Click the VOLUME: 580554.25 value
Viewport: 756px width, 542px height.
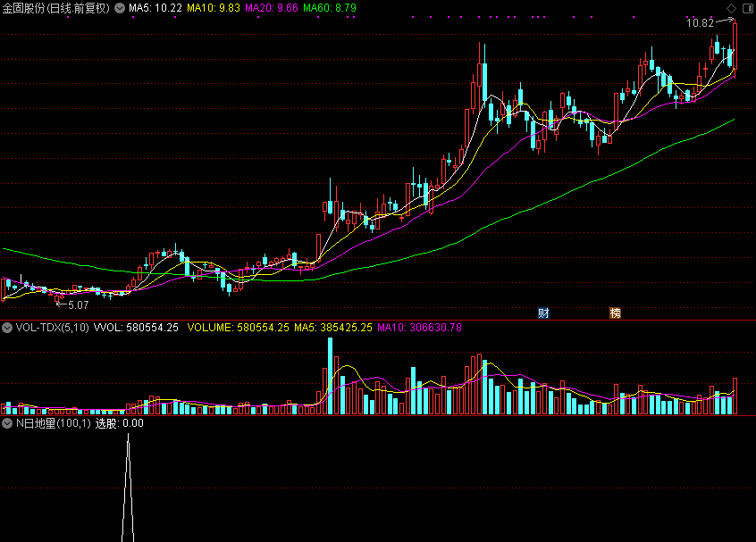tap(239, 328)
